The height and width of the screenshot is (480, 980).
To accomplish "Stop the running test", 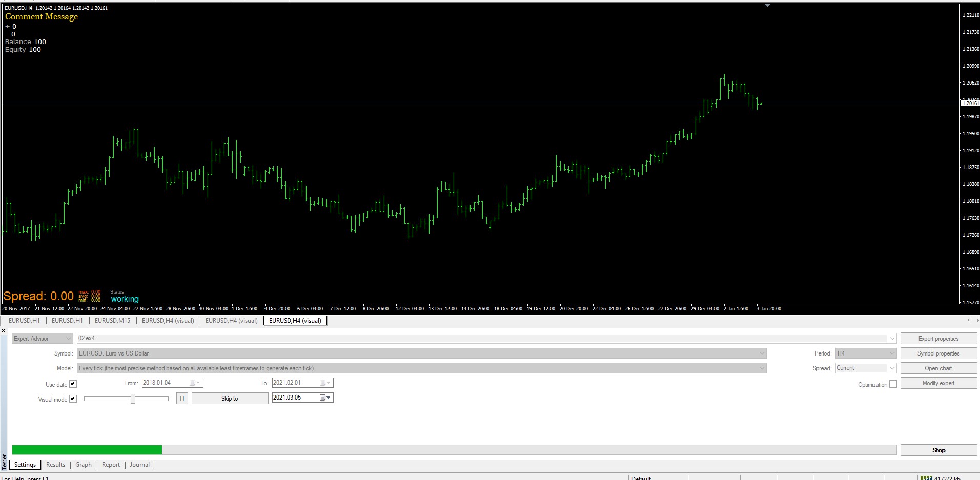I will [938, 450].
